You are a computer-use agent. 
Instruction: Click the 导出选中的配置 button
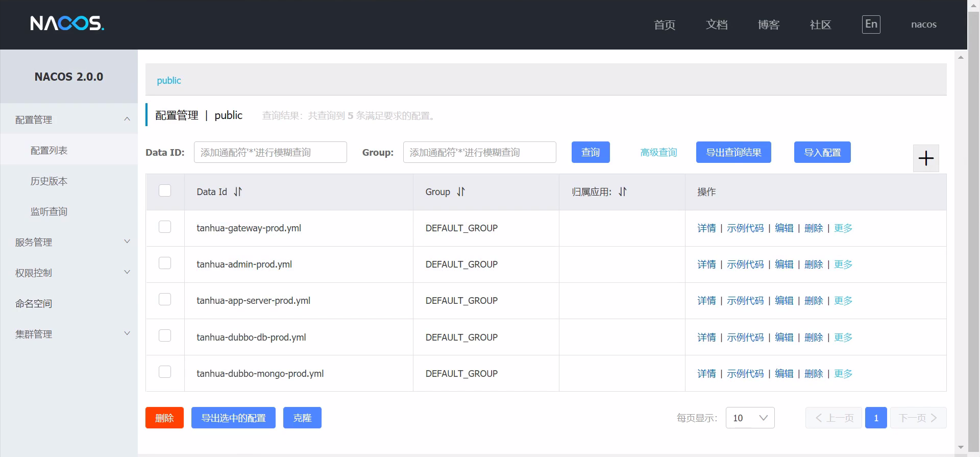(233, 418)
